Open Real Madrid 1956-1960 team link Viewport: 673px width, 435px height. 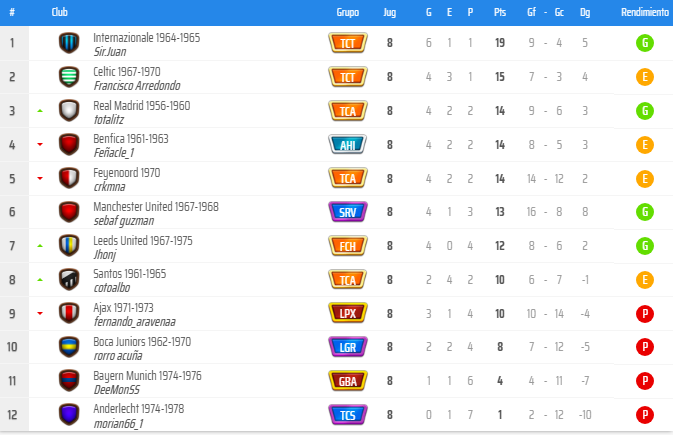pyautogui.click(x=142, y=106)
